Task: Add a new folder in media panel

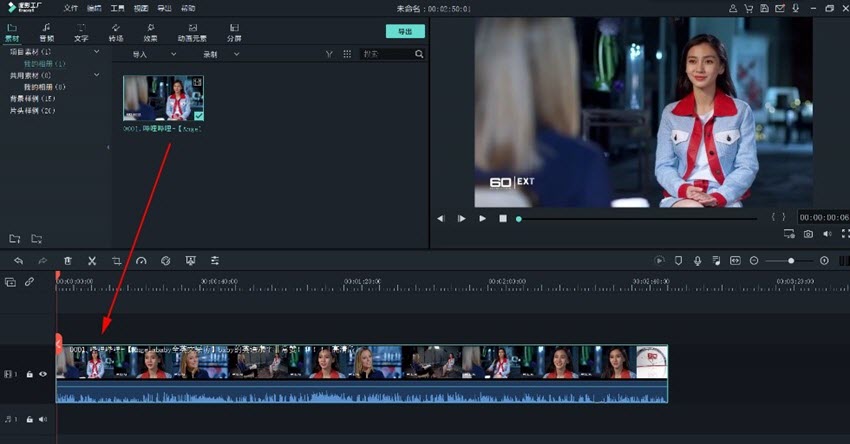Action: 15,239
